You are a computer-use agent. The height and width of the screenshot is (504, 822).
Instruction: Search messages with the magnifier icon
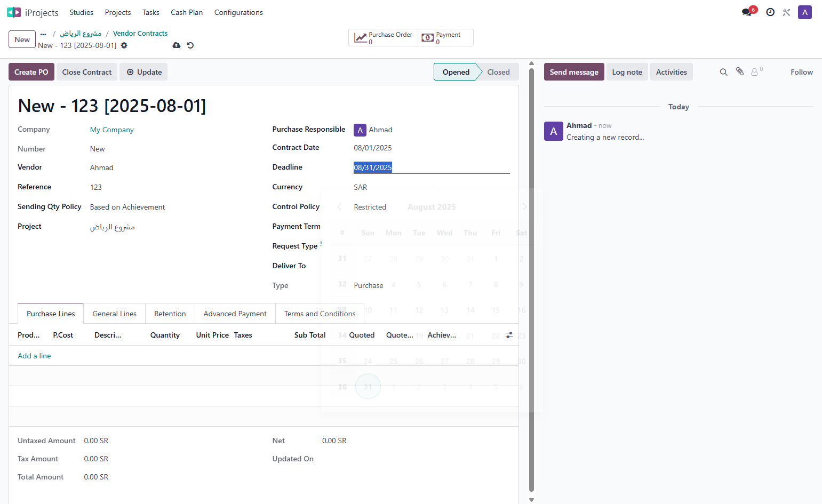pos(723,72)
